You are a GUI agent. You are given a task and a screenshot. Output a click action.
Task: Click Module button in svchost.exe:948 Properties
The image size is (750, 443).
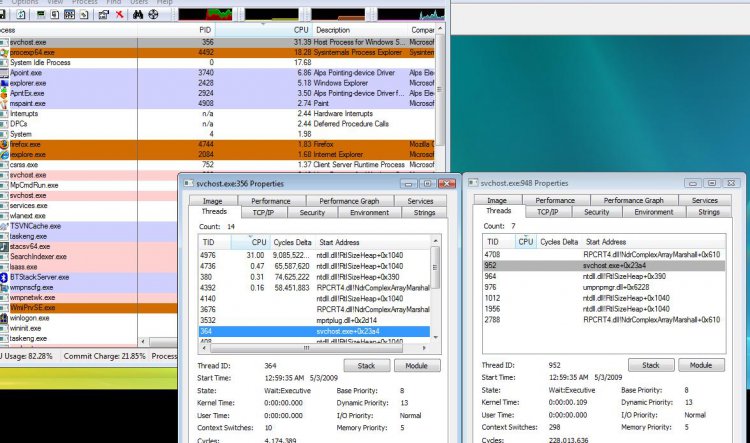point(701,365)
